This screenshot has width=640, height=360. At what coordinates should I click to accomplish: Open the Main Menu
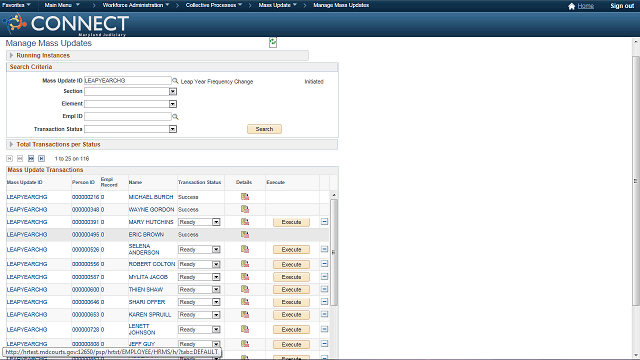62,5
